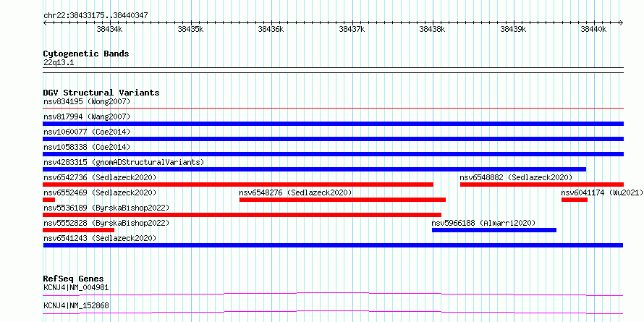The image size is (644, 322).
Task: Click the 38435k ruler tick label
Action: 190,29
